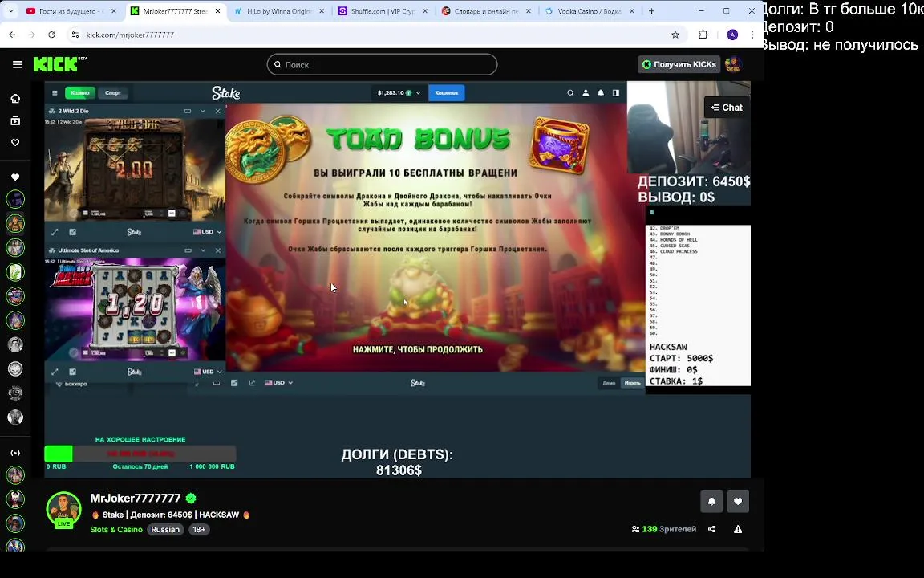Open the user avatar in Kick header
The image size is (924, 578).
pos(733,64)
